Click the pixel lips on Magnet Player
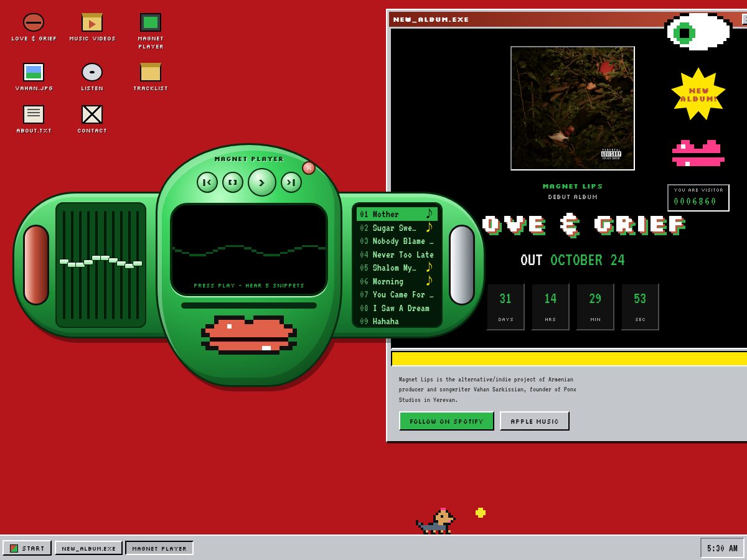The height and width of the screenshot is (560, 747). tap(249, 335)
